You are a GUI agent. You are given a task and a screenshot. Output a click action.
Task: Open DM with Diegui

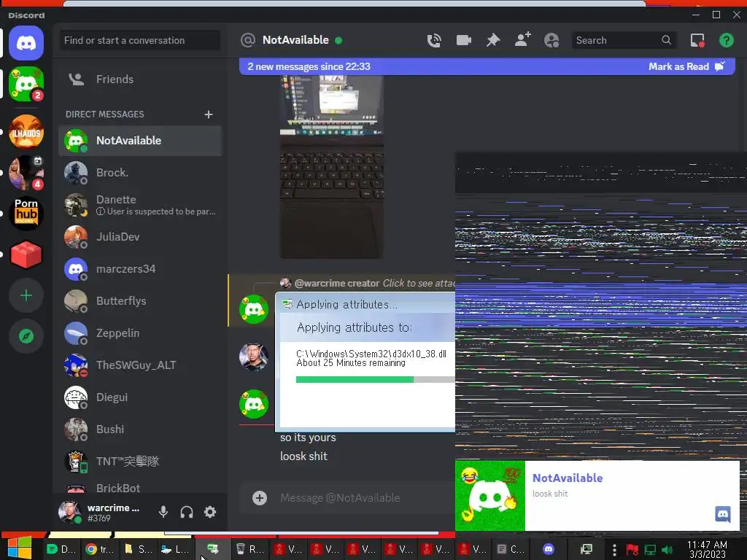coord(139,397)
